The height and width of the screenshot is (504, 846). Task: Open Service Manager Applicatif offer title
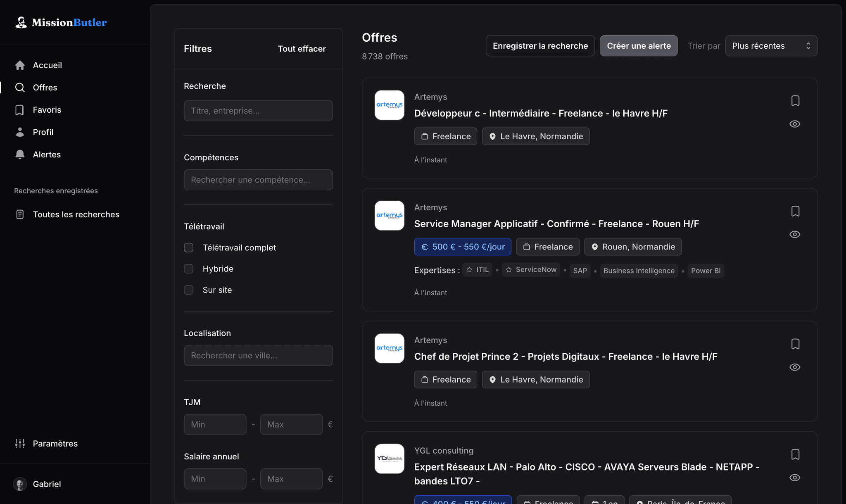557,224
